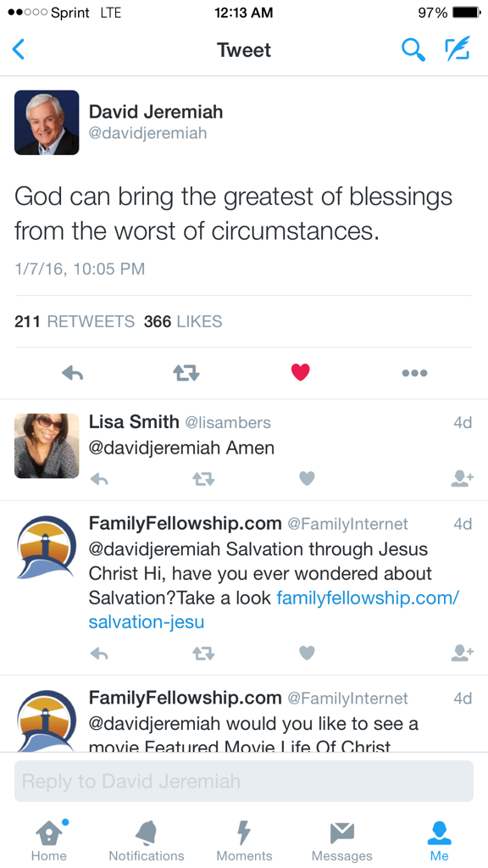Open familyfellowship.com salvation link
This screenshot has width=488, height=868.
coord(274,609)
